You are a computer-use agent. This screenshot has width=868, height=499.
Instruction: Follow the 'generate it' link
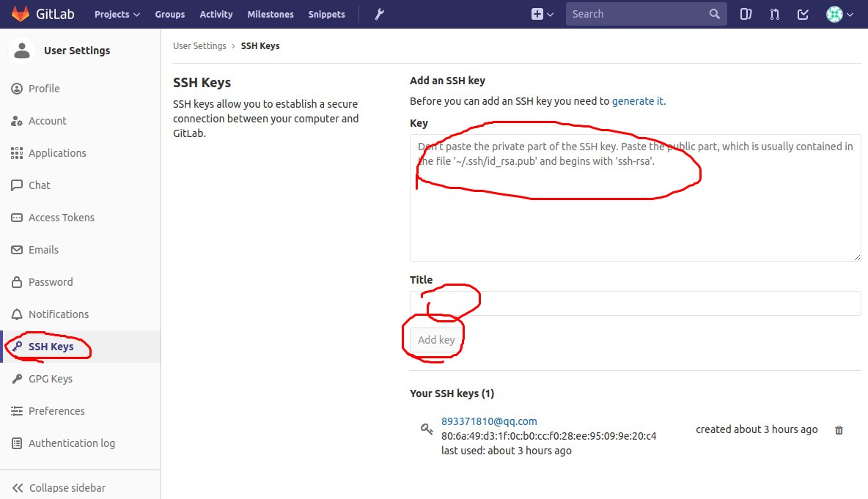point(638,101)
